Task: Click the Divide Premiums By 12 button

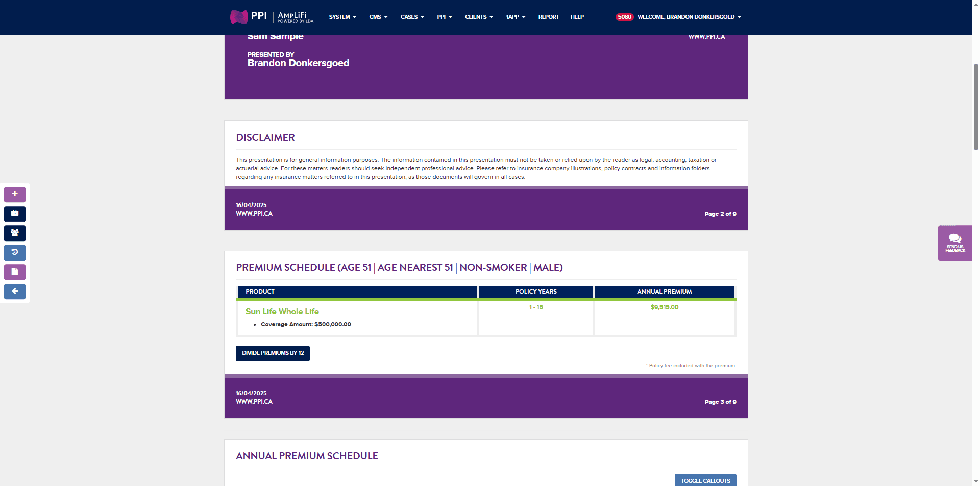Action: (273, 353)
